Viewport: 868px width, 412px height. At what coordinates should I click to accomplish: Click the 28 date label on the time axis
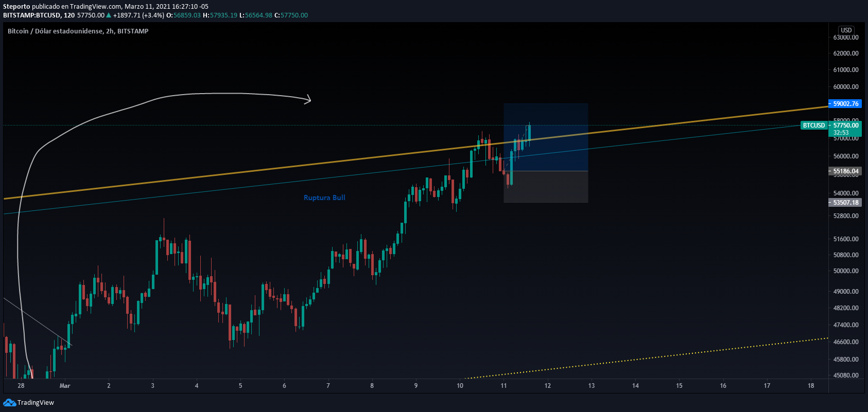[x=21, y=386]
